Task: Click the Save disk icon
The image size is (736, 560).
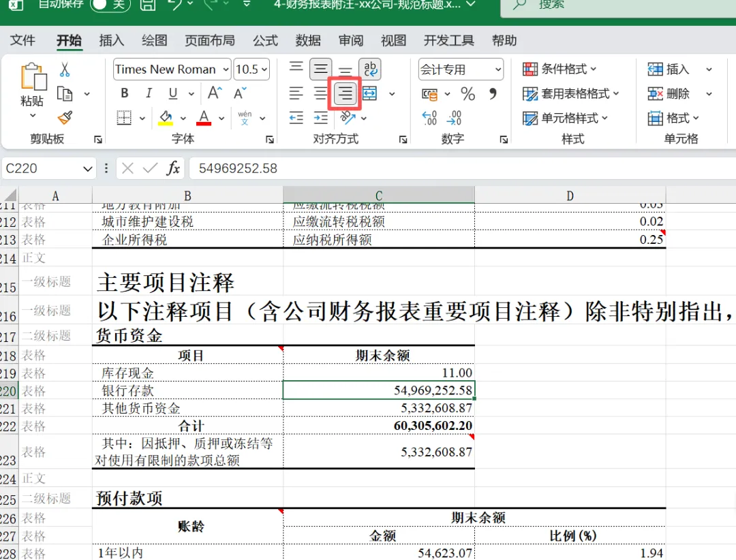Action: (148, 4)
